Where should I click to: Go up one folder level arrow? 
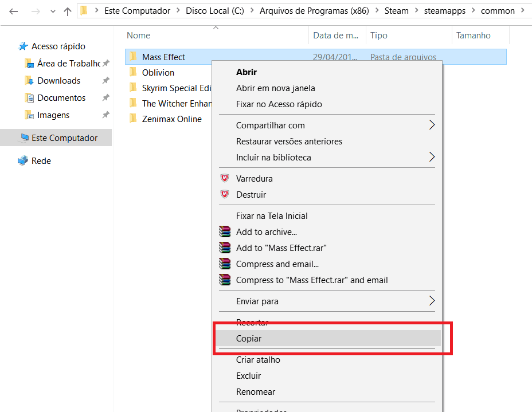(x=68, y=11)
